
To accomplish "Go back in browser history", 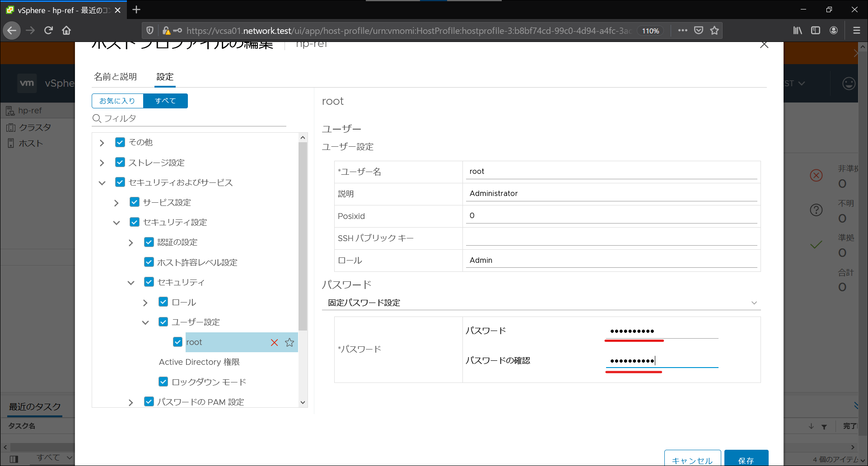I will pos(12,31).
